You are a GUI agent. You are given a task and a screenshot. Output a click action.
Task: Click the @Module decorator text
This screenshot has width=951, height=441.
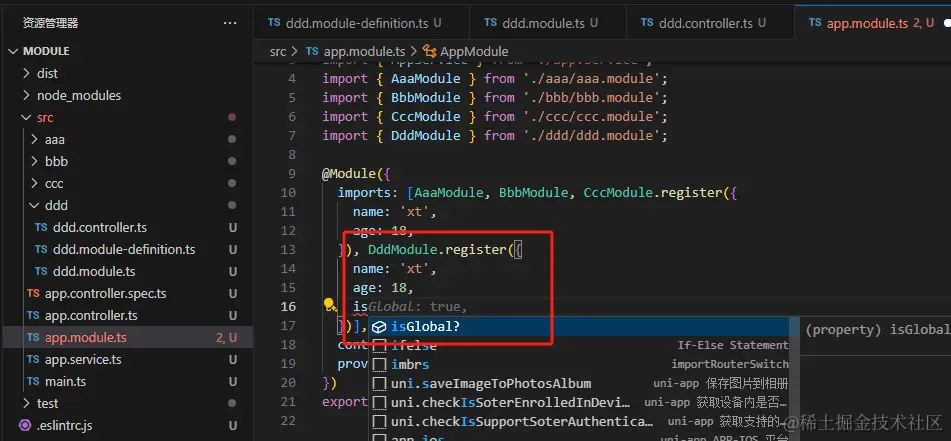(349, 173)
